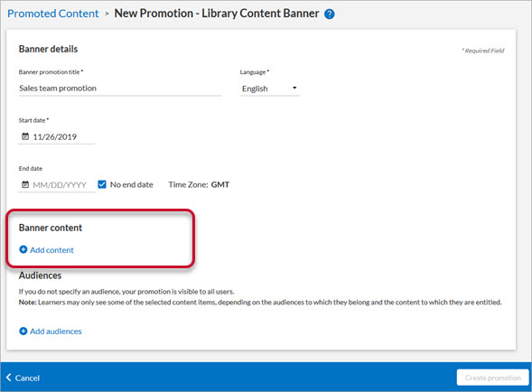Select the Add content link

(51, 250)
